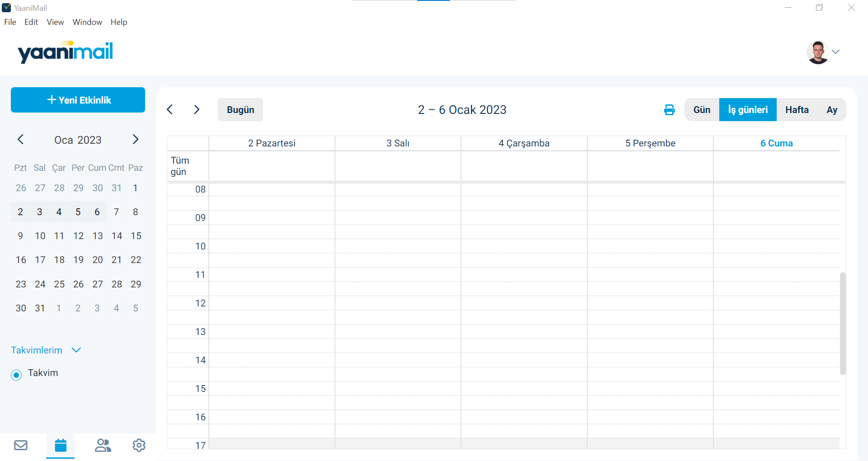Click the Oca 2023 month title
Viewport: 868px width, 461px height.
(78, 140)
